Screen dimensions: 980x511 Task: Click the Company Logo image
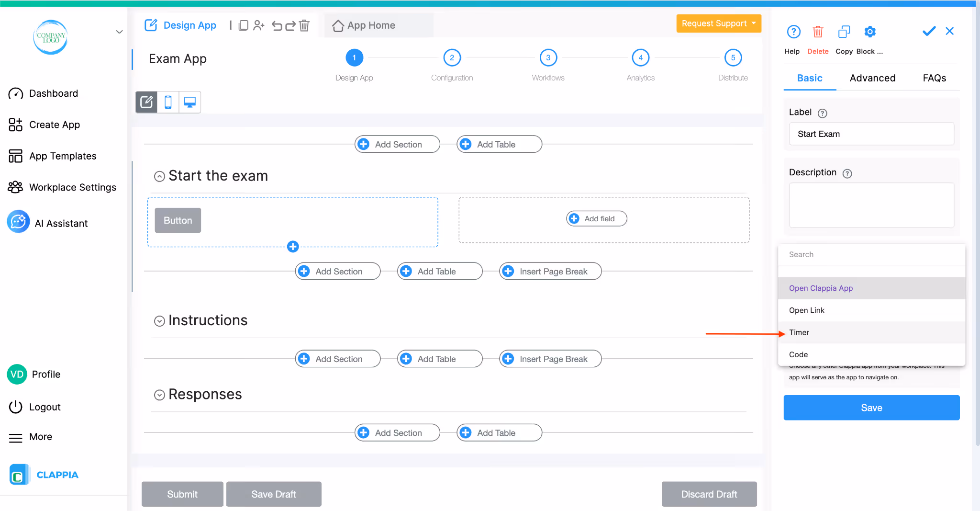point(51,37)
